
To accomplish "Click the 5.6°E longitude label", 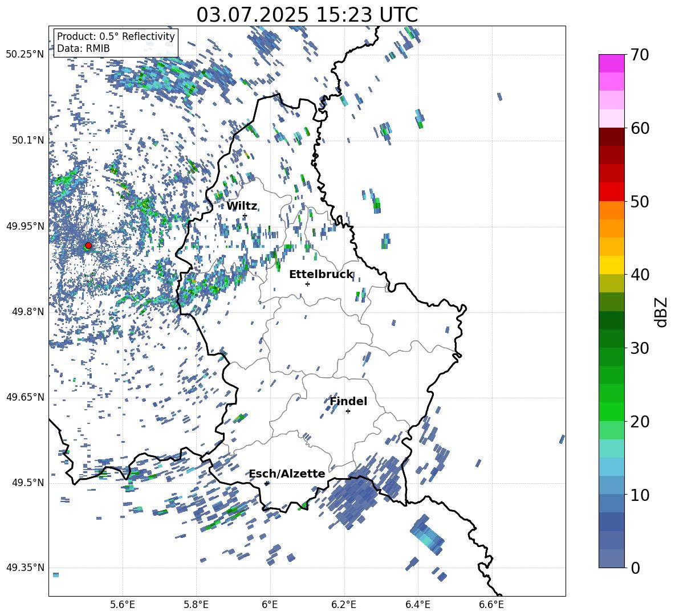I will (123, 605).
